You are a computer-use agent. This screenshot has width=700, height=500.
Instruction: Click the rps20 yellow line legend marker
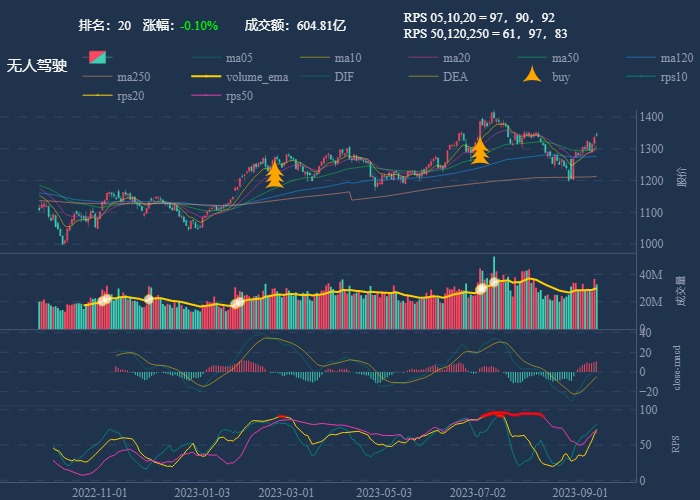coord(99,96)
